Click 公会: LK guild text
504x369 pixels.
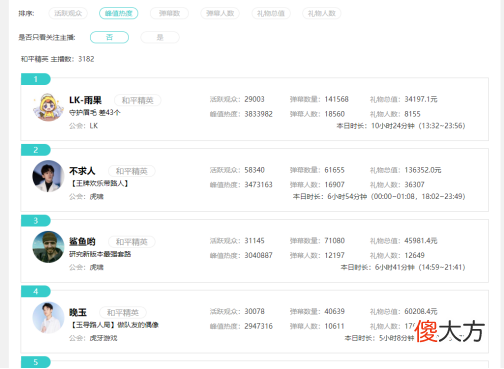pyautogui.click(x=83, y=126)
